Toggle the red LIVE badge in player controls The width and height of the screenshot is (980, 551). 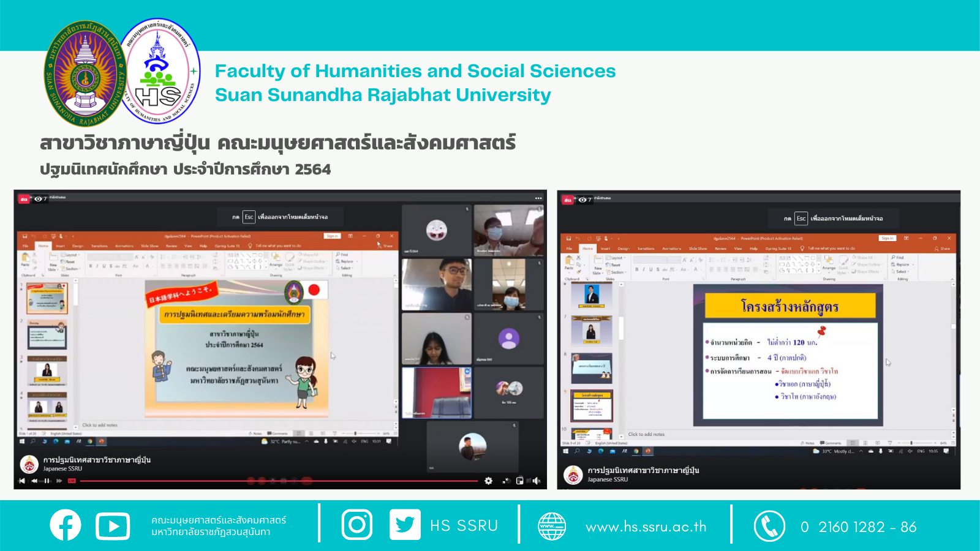tap(72, 481)
